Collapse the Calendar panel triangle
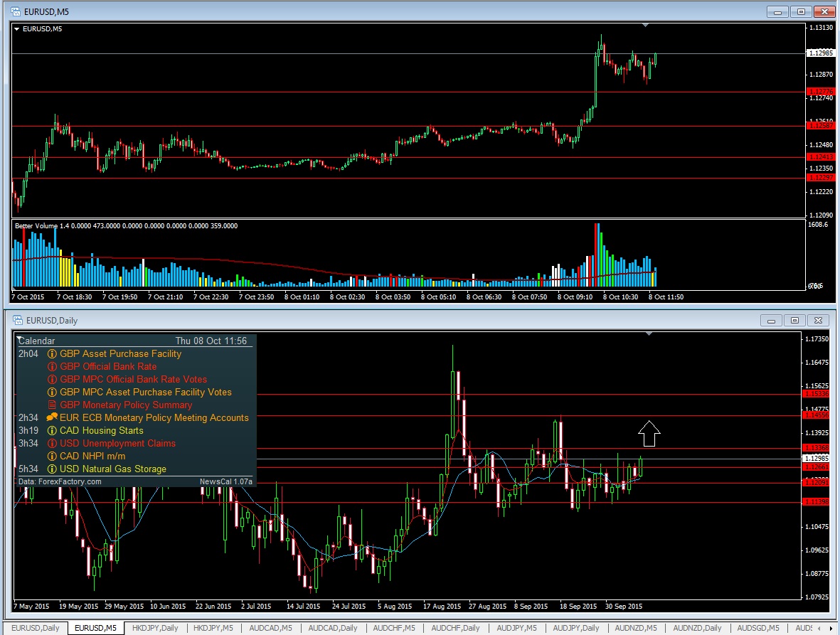The height and width of the screenshot is (635, 840). click(18, 338)
